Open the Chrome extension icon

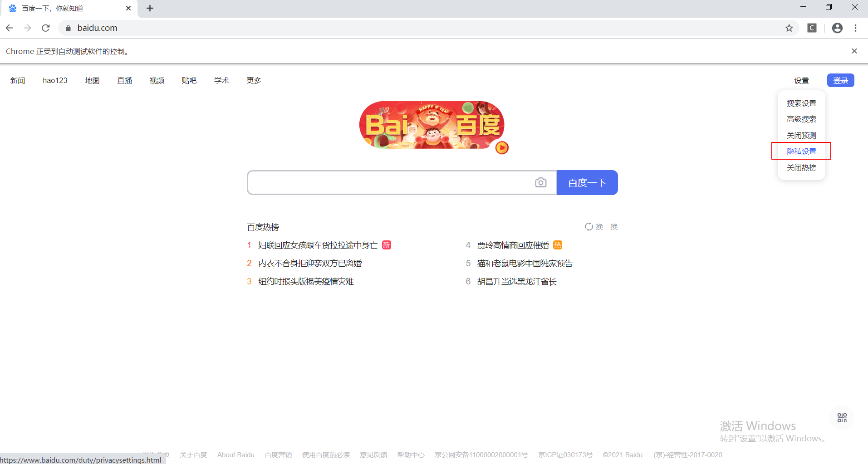tap(812, 28)
